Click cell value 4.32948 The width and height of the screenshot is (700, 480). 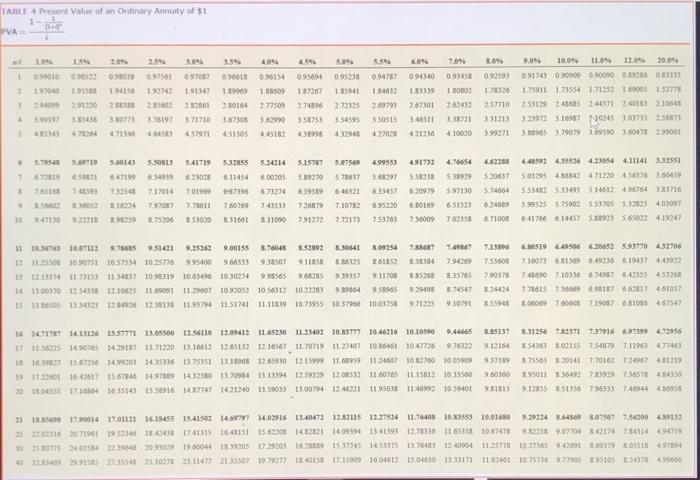click(347, 133)
